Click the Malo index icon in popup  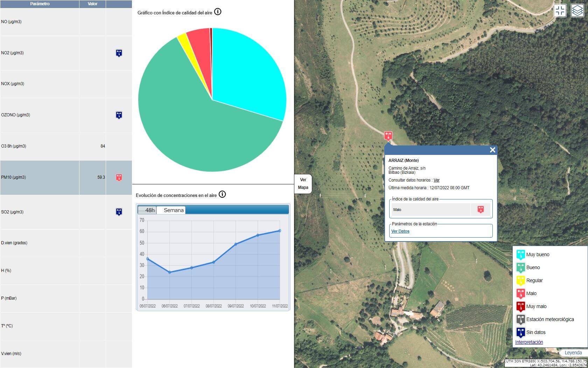pyautogui.click(x=481, y=210)
